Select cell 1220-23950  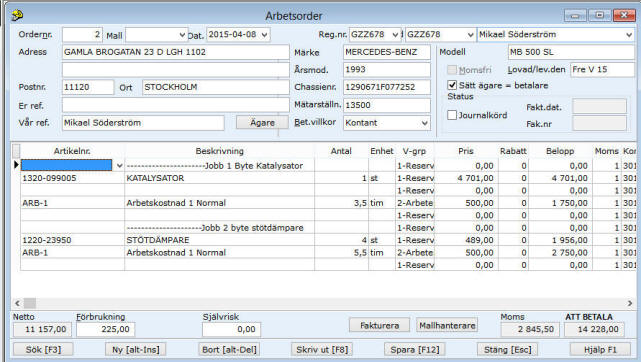72,240
